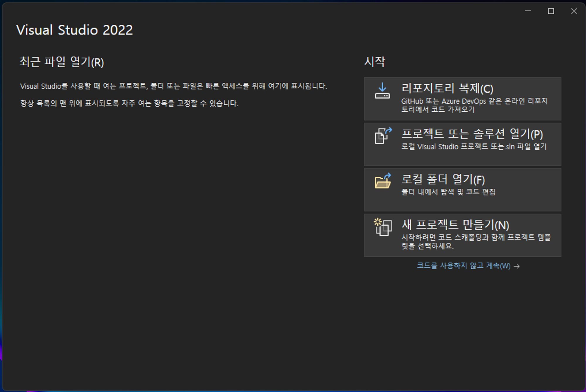The height and width of the screenshot is (392, 586).
Task: Select 리포지토리 복제(C) to clone a repo
Action: pos(447,88)
